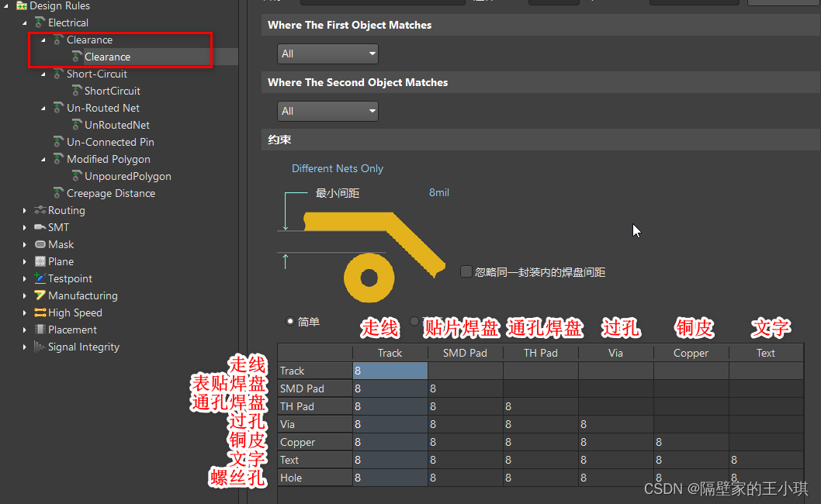Click the Different Nets Only link

337,168
